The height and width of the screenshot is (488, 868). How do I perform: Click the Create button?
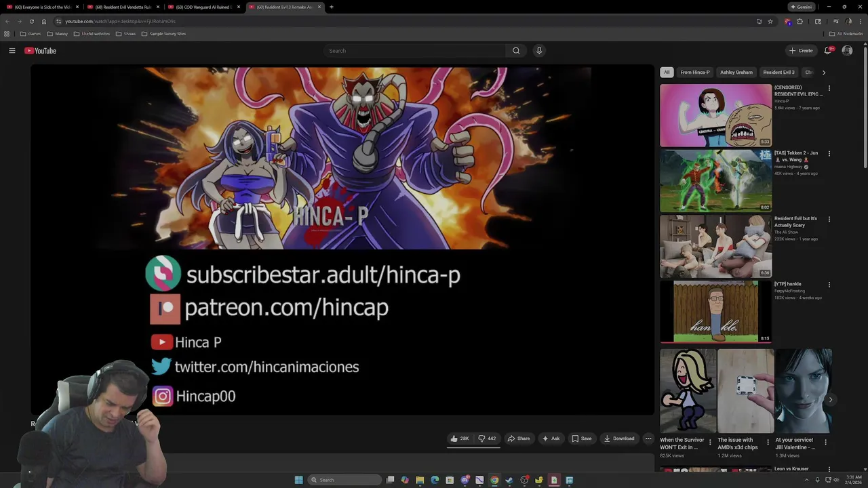tap(801, 51)
